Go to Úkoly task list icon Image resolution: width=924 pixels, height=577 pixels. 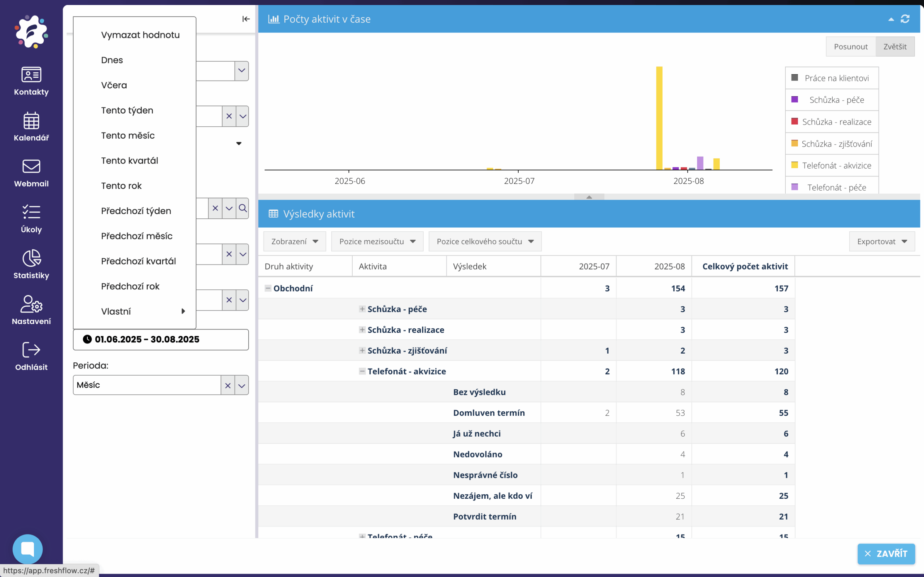point(31,212)
